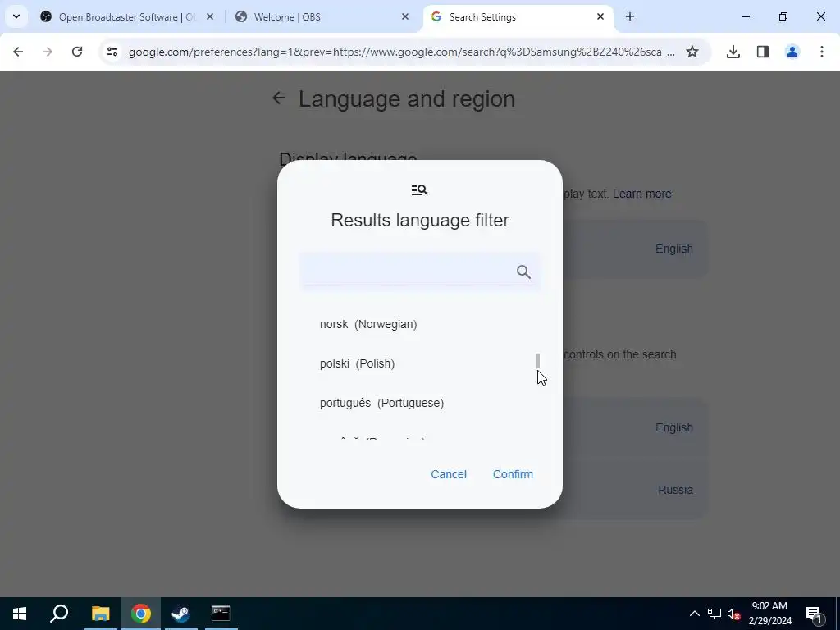
Task: Click the Chrome forward navigation arrow
Action: tap(48, 52)
